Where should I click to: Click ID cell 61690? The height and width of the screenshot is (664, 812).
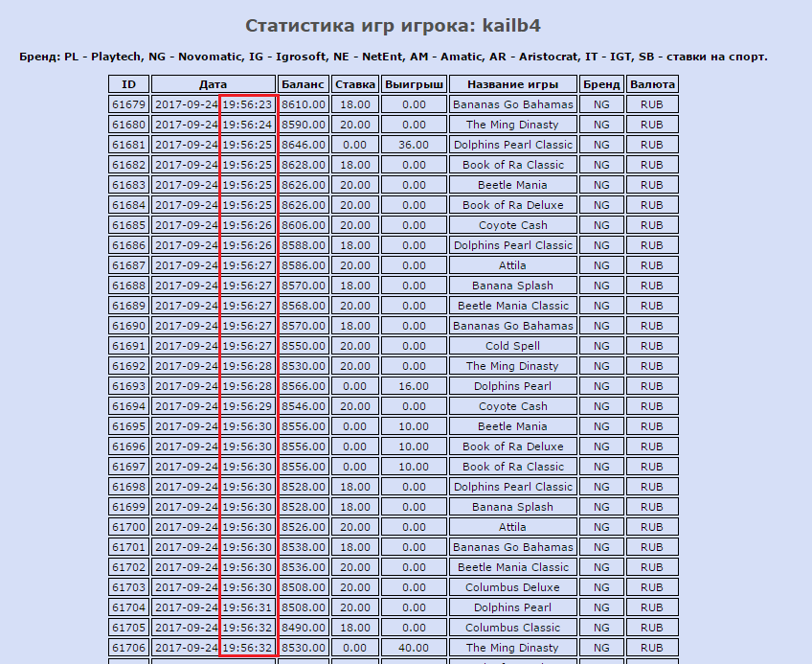129,326
